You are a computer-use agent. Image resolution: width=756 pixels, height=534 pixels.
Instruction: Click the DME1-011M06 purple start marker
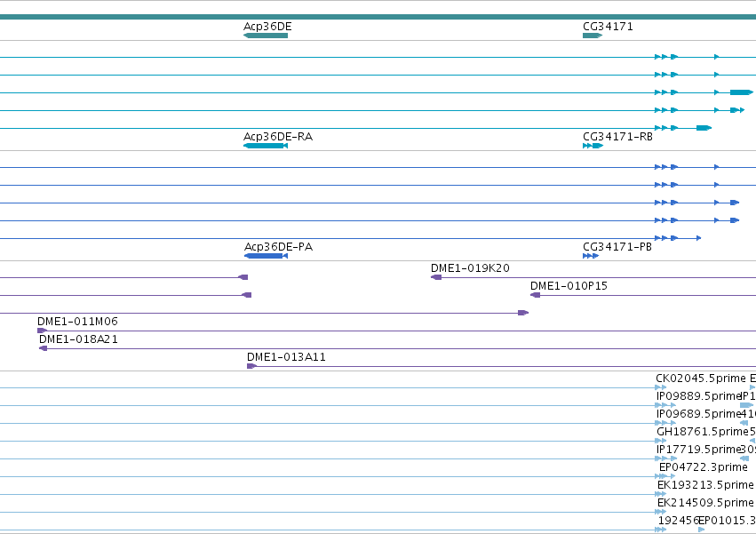tap(42, 331)
